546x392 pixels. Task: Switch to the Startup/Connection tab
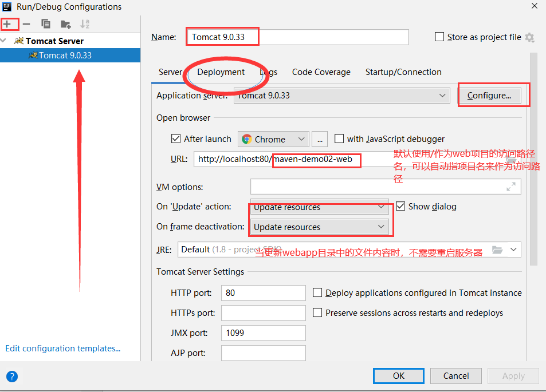pos(403,72)
